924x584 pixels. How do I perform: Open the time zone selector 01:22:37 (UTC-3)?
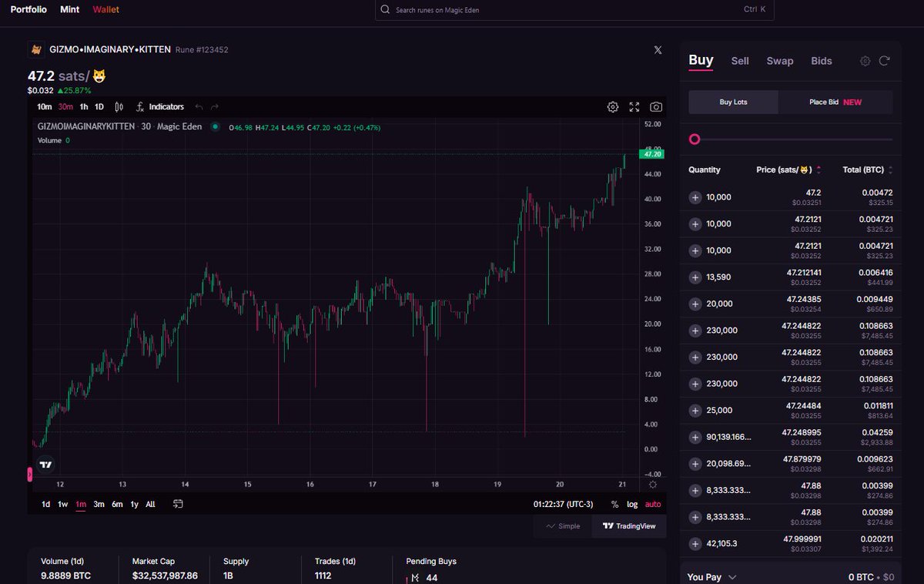click(x=563, y=505)
